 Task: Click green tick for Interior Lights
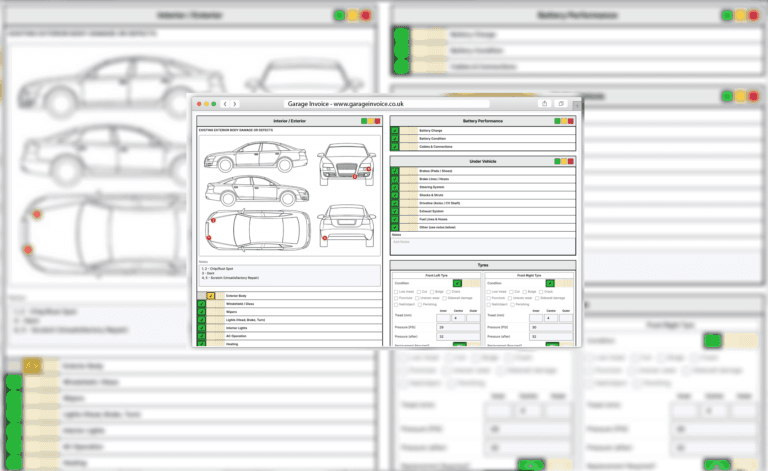click(x=201, y=328)
